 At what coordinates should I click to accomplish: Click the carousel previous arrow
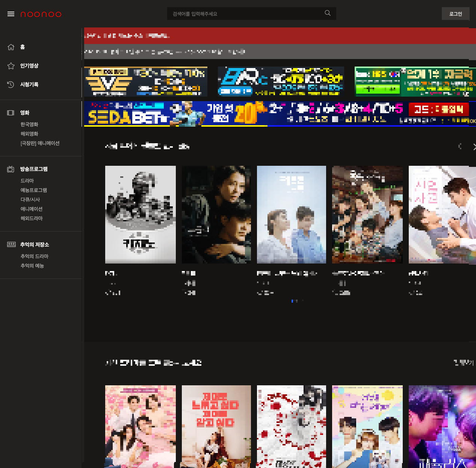[x=460, y=146]
